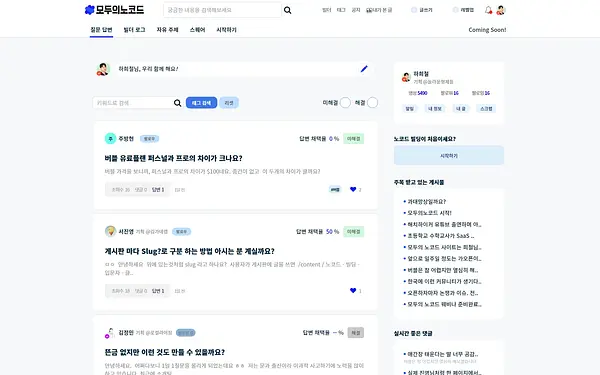Click the 모두의노코드 logo
Image resolution: width=600 pixels, height=375 pixels.
[114, 10]
